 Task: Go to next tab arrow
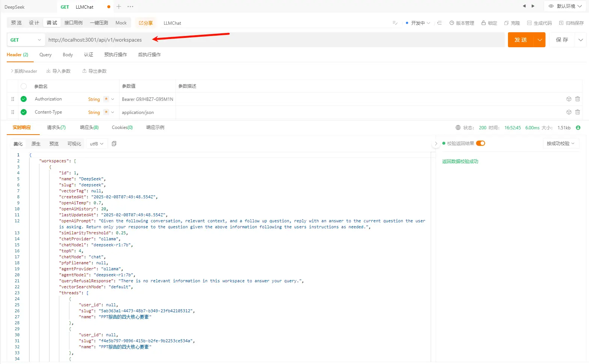coord(533,6)
